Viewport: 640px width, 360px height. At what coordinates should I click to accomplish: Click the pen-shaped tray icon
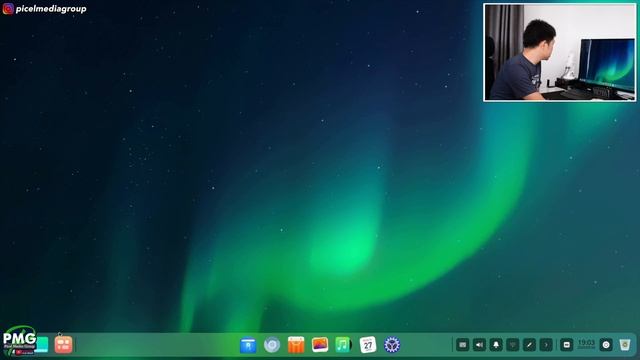pyautogui.click(x=529, y=345)
